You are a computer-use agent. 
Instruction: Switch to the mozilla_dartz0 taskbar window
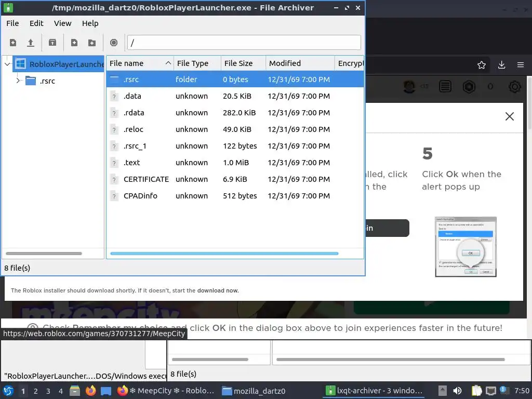pos(254,391)
